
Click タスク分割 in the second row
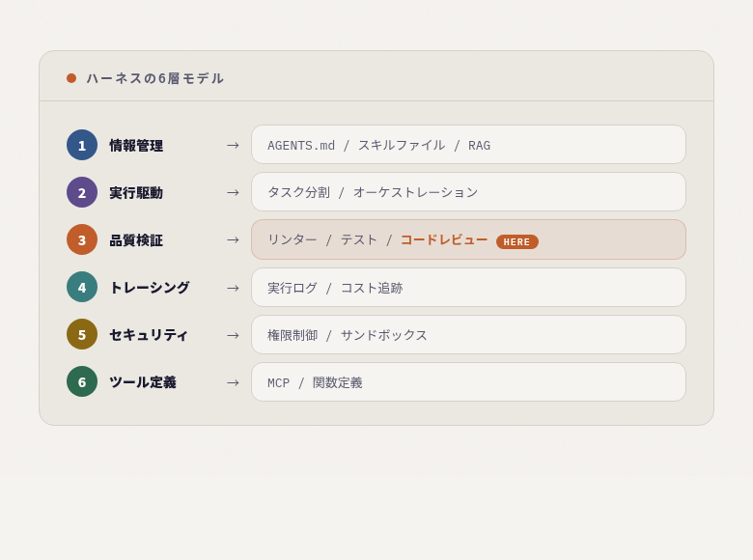tap(298, 192)
